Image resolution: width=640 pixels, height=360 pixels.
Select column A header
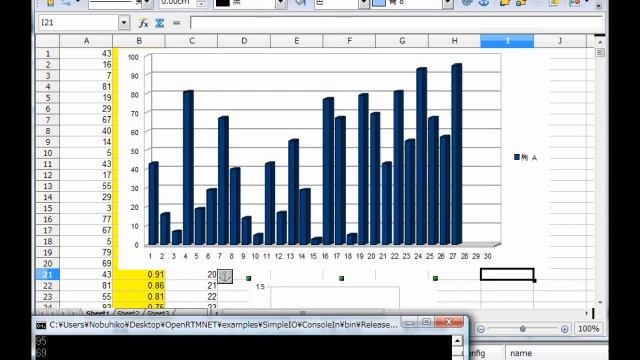(86, 41)
